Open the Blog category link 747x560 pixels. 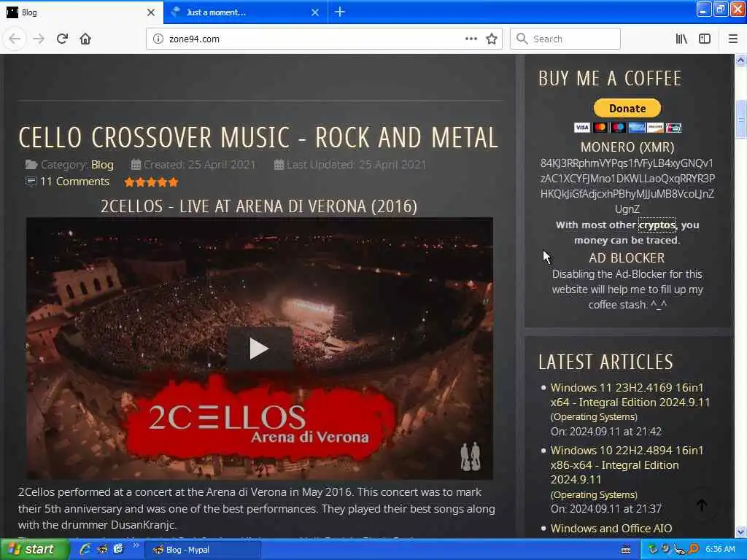(102, 165)
